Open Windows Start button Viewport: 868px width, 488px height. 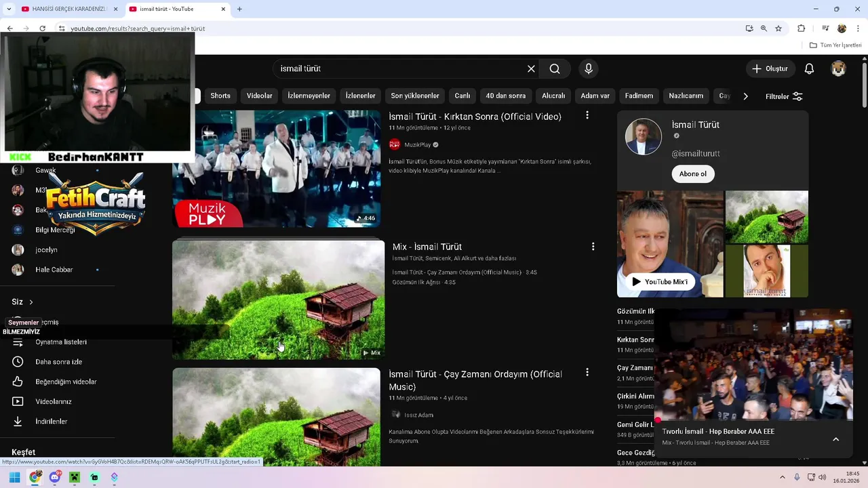coord(14,477)
